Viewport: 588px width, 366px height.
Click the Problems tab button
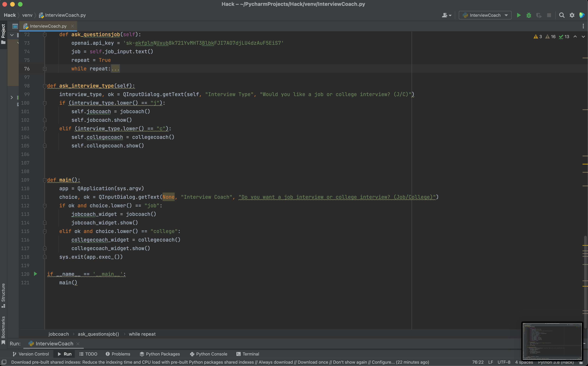118,354
